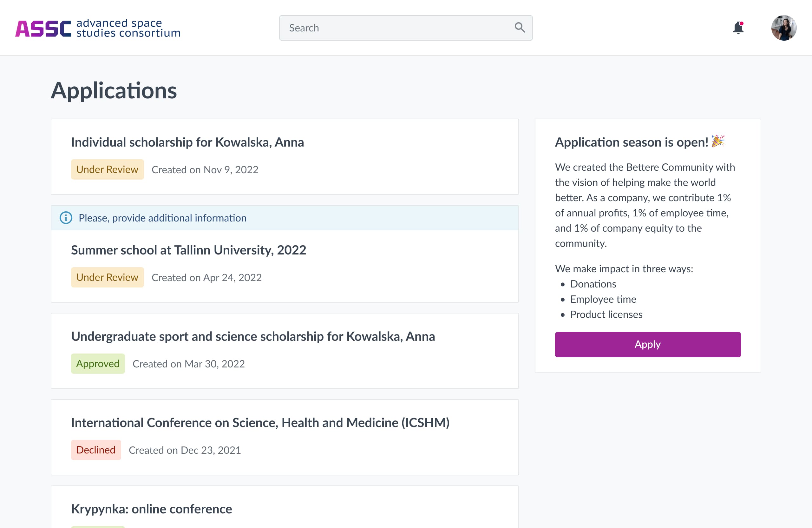
Task: Click the Approved status badge
Action: 98,364
